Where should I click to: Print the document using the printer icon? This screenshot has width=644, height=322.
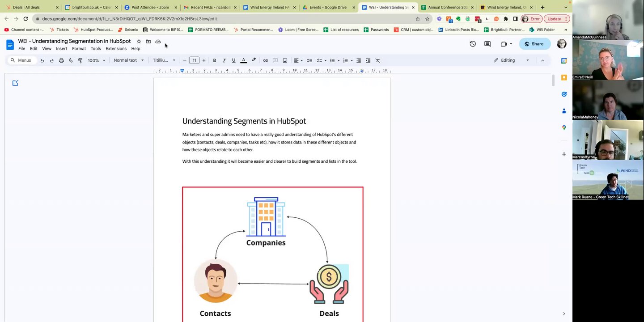coord(61,60)
